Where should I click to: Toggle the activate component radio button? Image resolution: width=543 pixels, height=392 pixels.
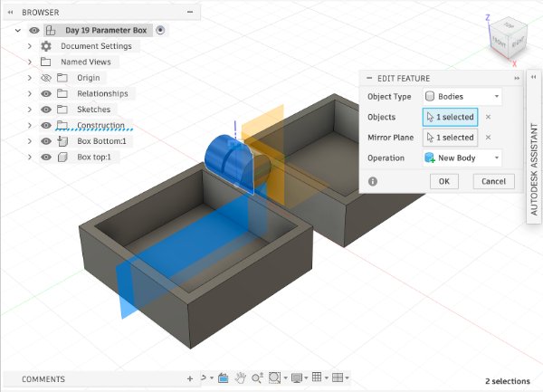(x=160, y=30)
